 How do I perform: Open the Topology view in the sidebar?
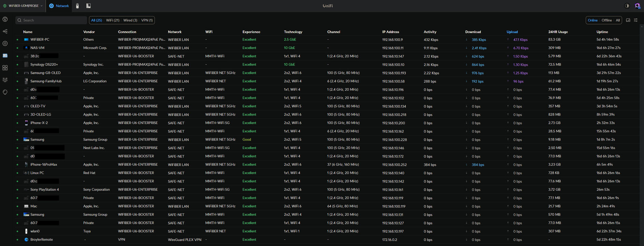point(5,31)
